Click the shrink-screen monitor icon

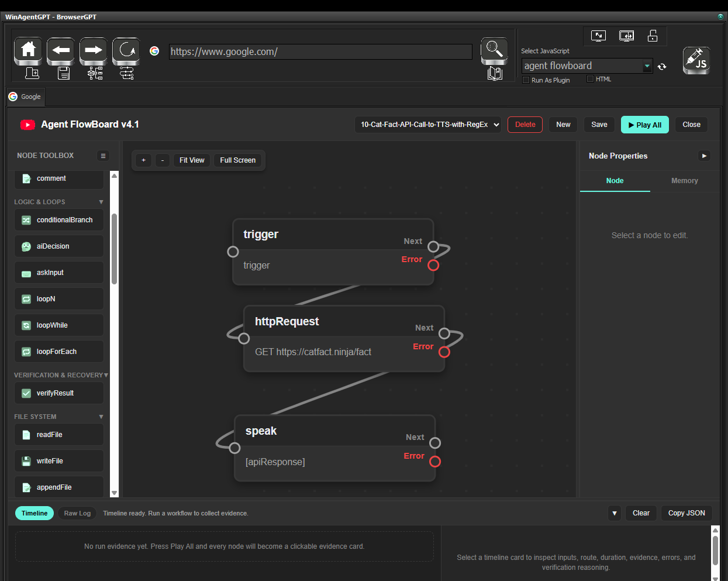click(x=598, y=36)
